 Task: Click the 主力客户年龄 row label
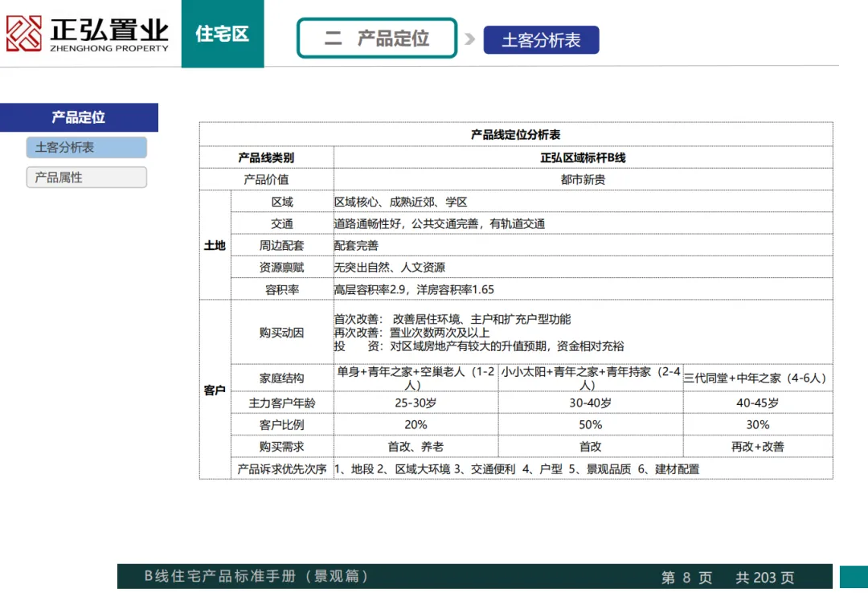[282, 403]
